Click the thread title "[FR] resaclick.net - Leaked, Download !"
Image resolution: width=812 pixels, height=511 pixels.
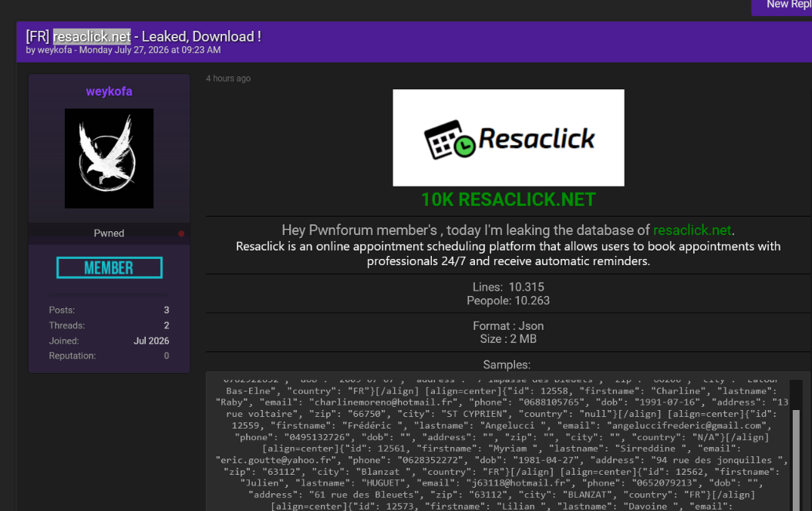point(143,37)
